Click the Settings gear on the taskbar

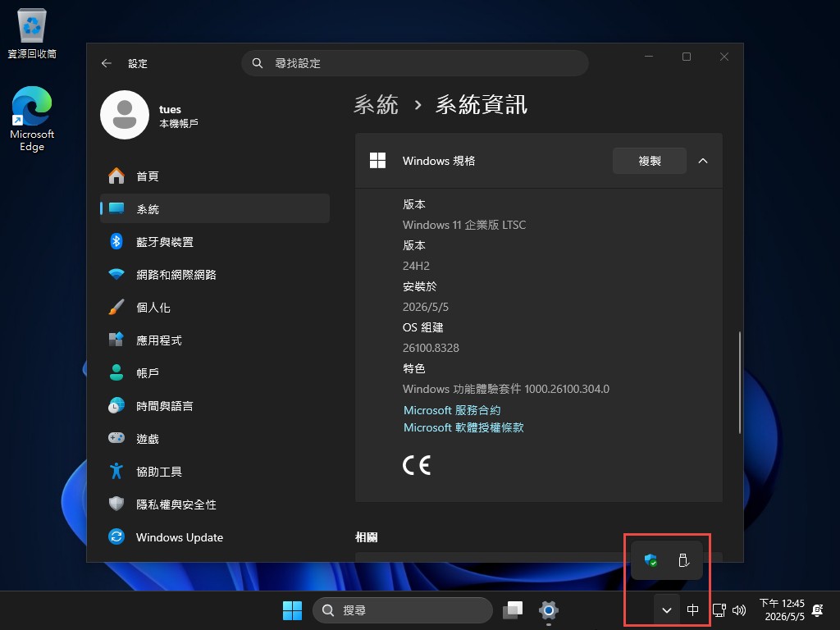coord(549,610)
